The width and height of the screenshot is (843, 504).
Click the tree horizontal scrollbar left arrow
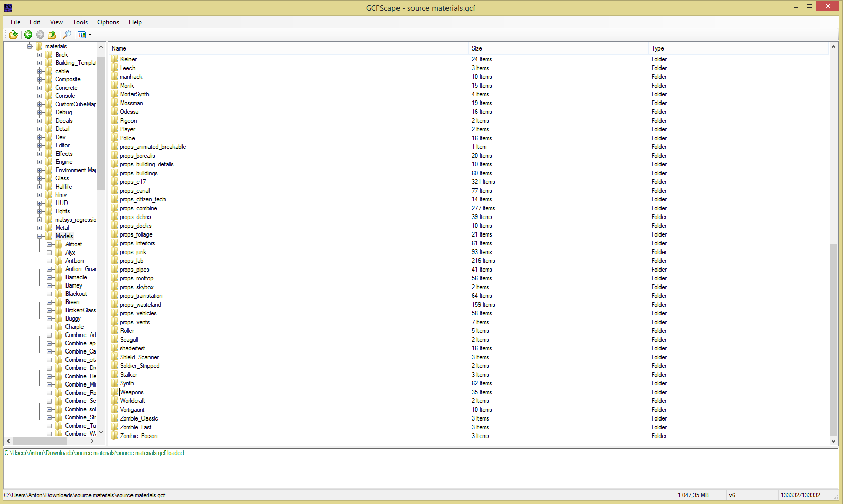point(8,441)
